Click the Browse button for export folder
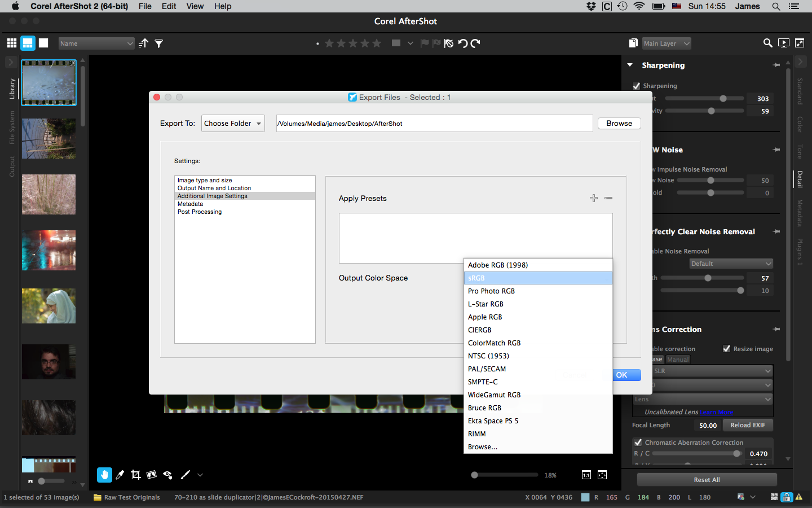The image size is (812, 508). 619,124
